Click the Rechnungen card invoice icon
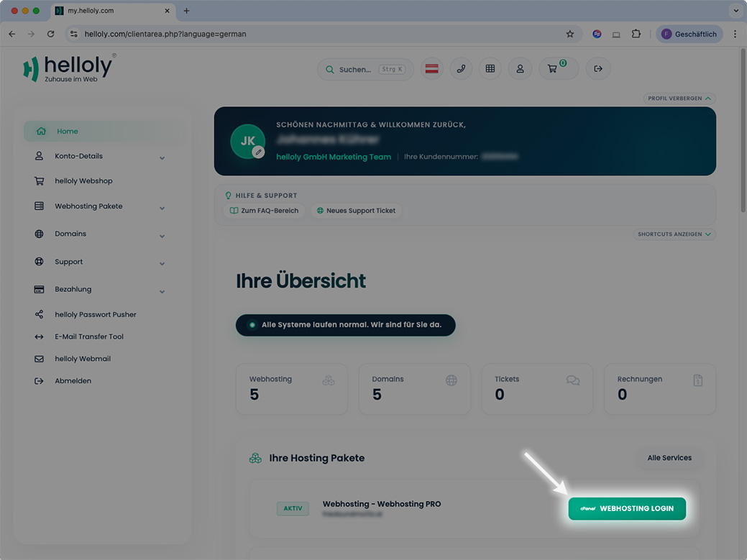Viewport: 747px width, 560px height. (697, 380)
